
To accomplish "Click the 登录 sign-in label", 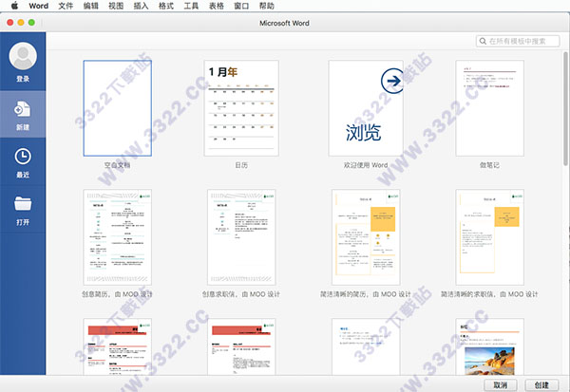I will tap(23, 79).
